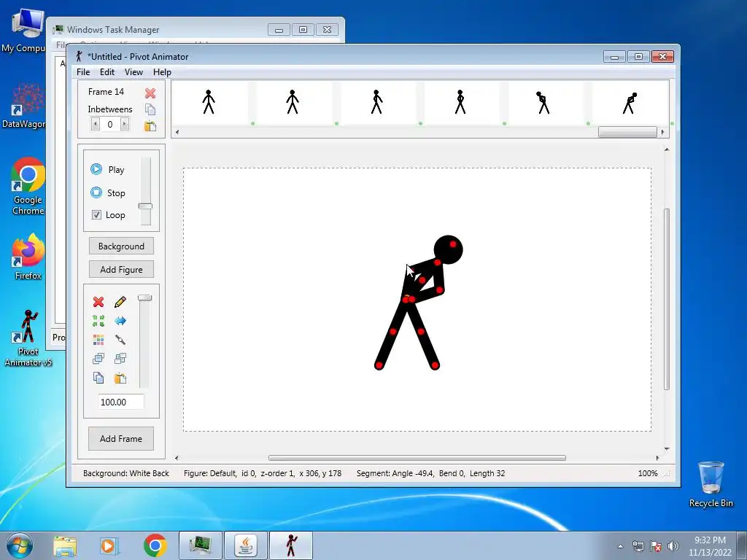Delete selected figure red X tool

(x=98, y=302)
